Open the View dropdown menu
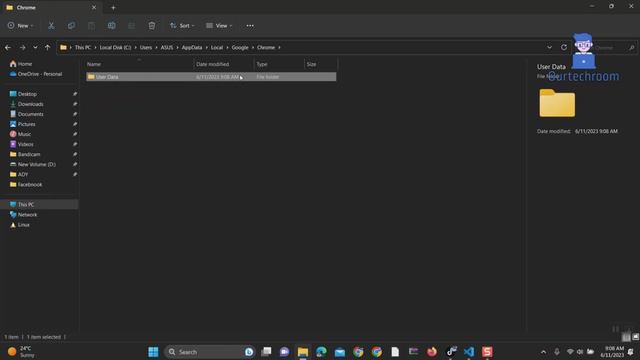640x360 pixels. tap(219, 26)
